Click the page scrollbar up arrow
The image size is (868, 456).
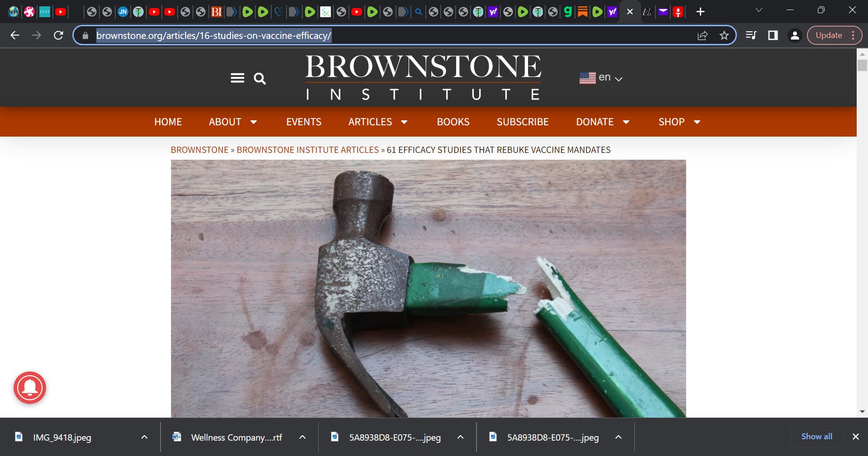(862, 54)
